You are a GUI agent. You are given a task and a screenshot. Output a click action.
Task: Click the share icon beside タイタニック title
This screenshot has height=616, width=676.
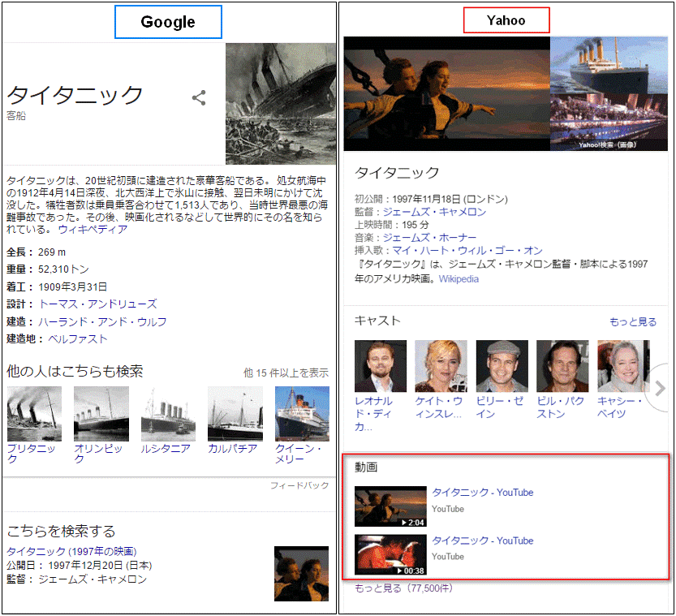(199, 98)
